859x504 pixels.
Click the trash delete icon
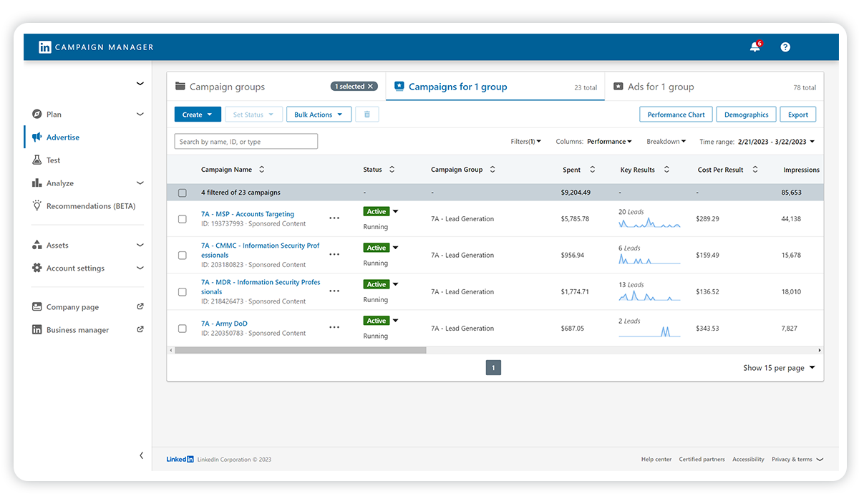[367, 115]
